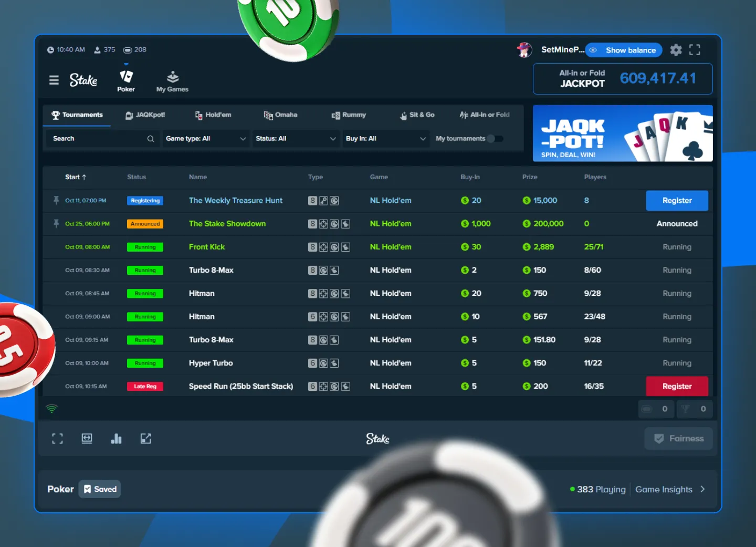The image size is (756, 547).
Task: Open Buy In: All dropdown
Action: (386, 139)
